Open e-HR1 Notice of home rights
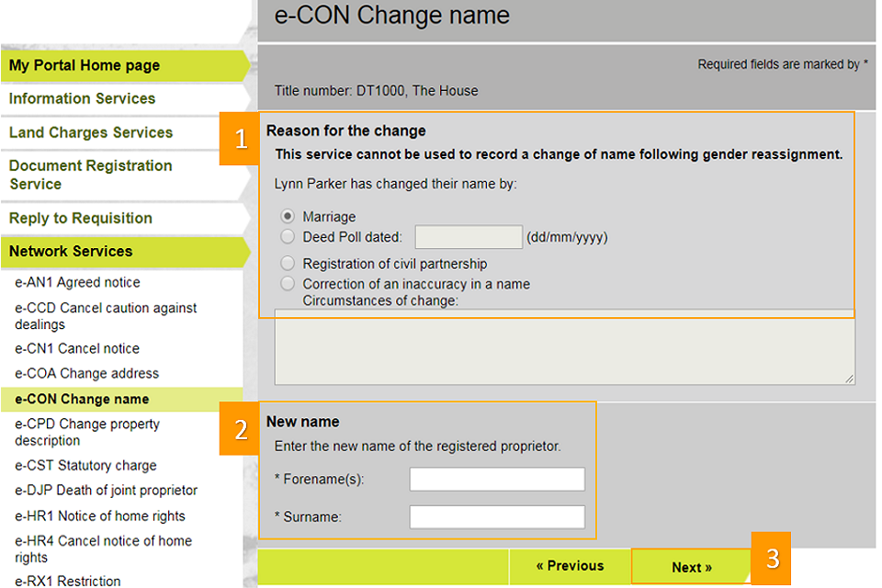 (99, 516)
